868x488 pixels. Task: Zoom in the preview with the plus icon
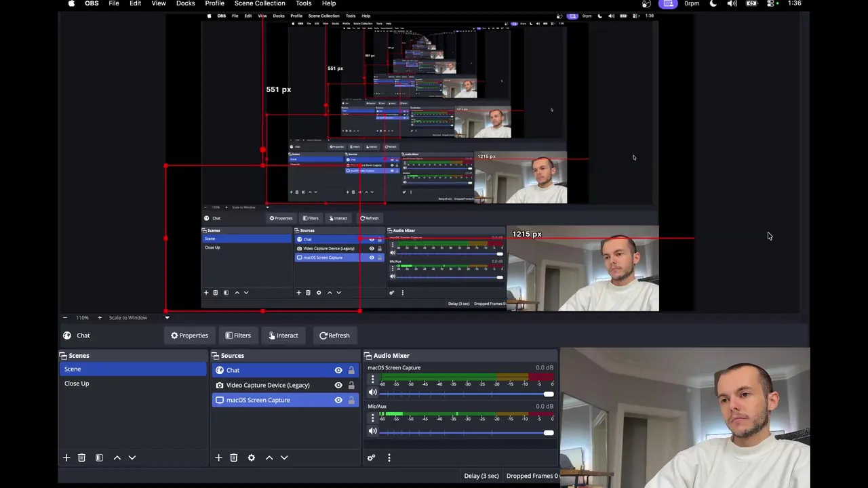pyautogui.click(x=99, y=318)
